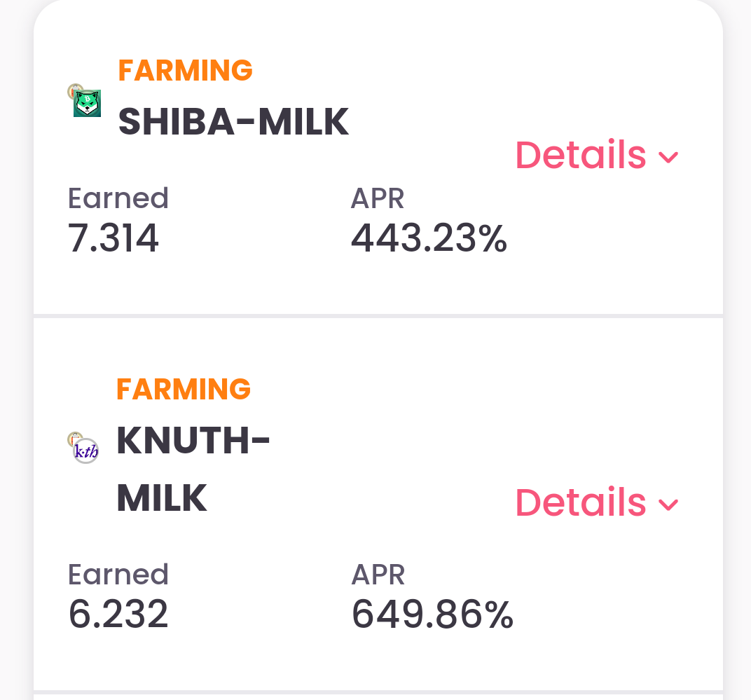751x700 pixels.
Task: Click the SHIBA token icon
Action: point(87,104)
